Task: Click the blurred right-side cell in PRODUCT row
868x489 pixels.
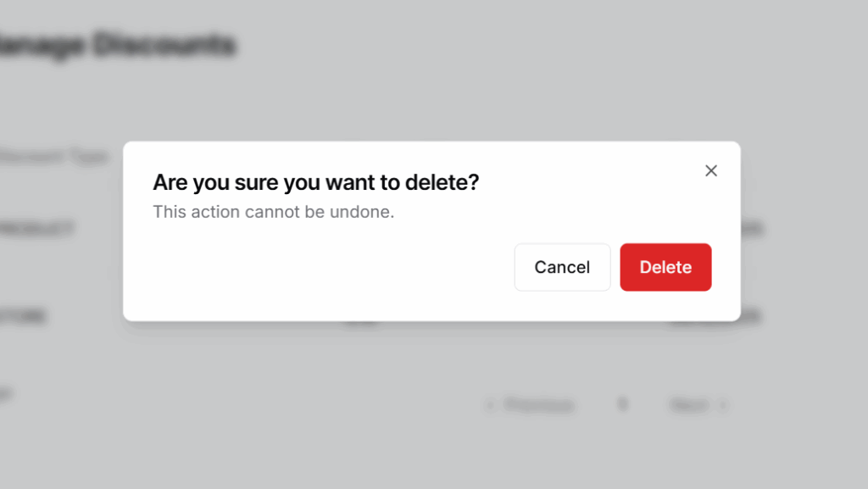Action: 752,229
